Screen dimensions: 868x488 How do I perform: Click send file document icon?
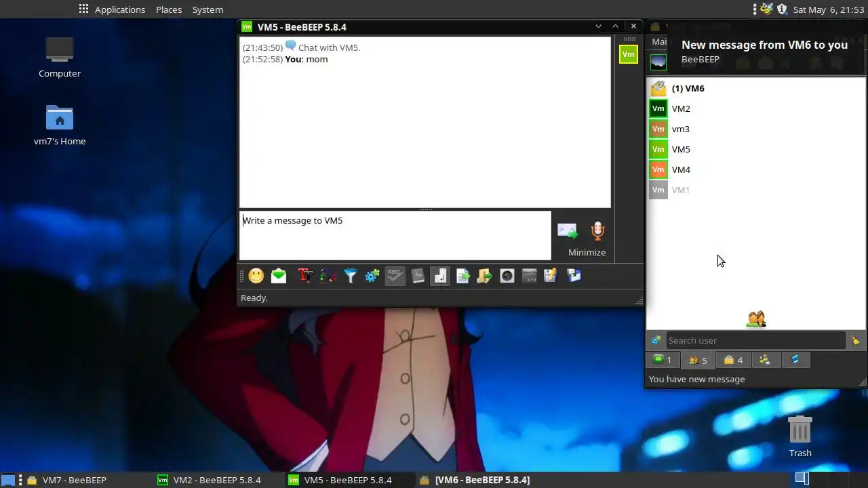[x=462, y=276]
